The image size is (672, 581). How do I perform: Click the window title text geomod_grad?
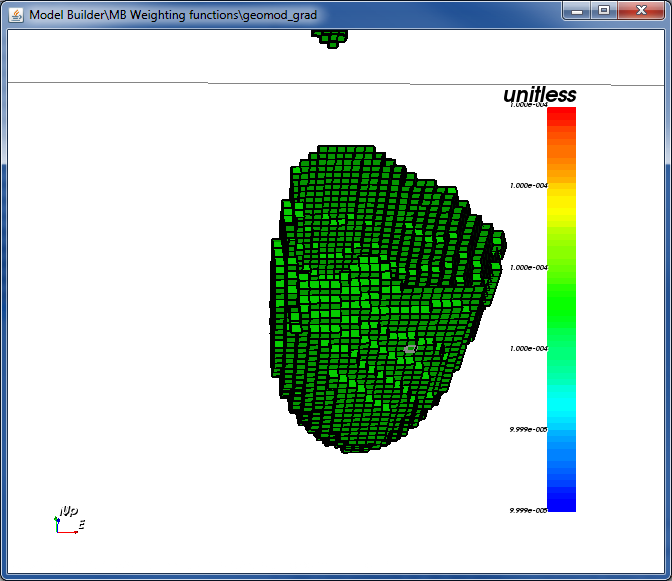(280, 15)
